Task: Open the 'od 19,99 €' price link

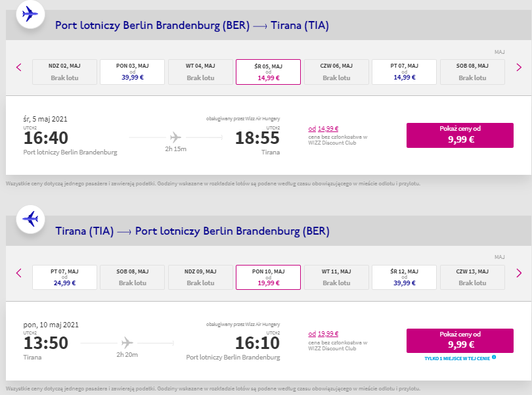Action: (x=323, y=334)
